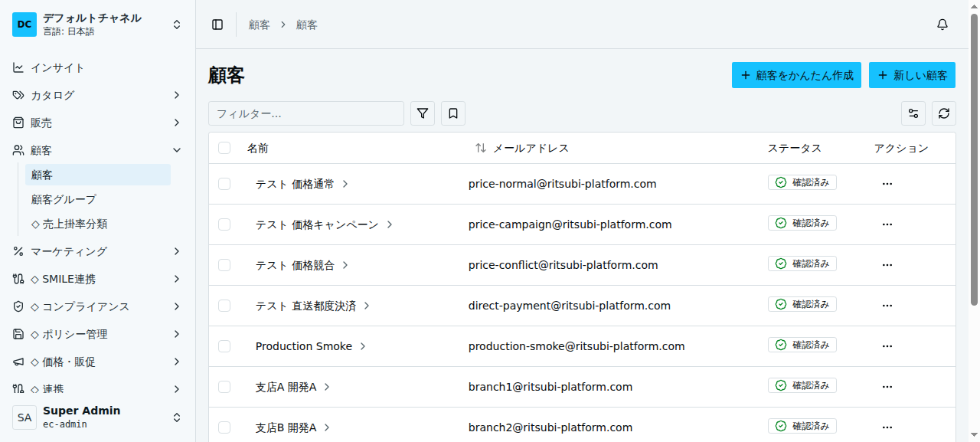Open actions menu for 支店B 開発A
This screenshot has height=442, width=980.
pos(887,427)
